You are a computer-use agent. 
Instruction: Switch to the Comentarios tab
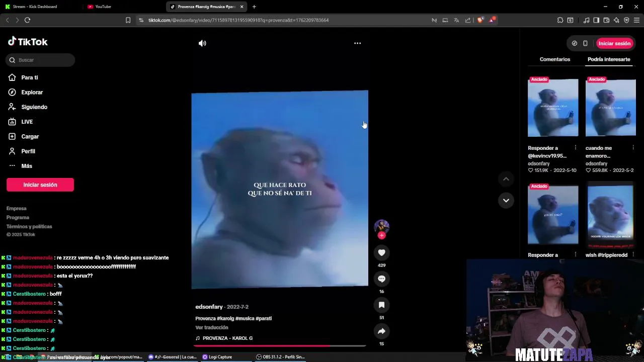[555, 59]
